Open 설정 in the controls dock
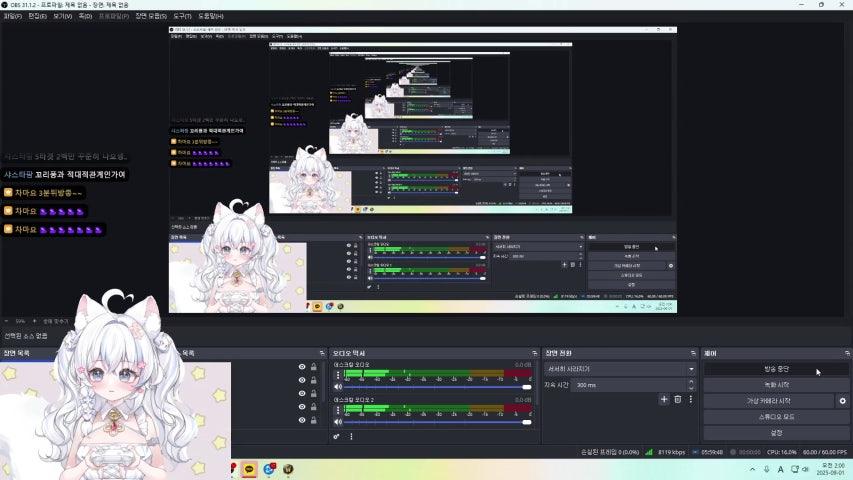The width and height of the screenshot is (853, 480). [776, 433]
